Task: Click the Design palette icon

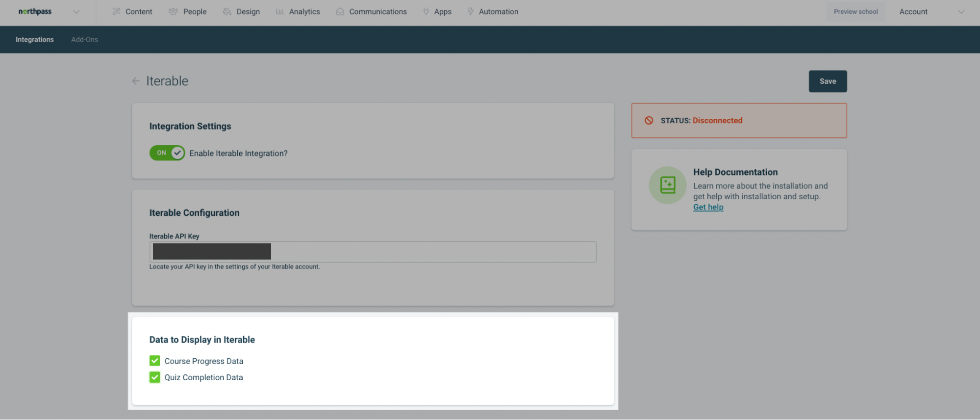Action: tap(227, 11)
